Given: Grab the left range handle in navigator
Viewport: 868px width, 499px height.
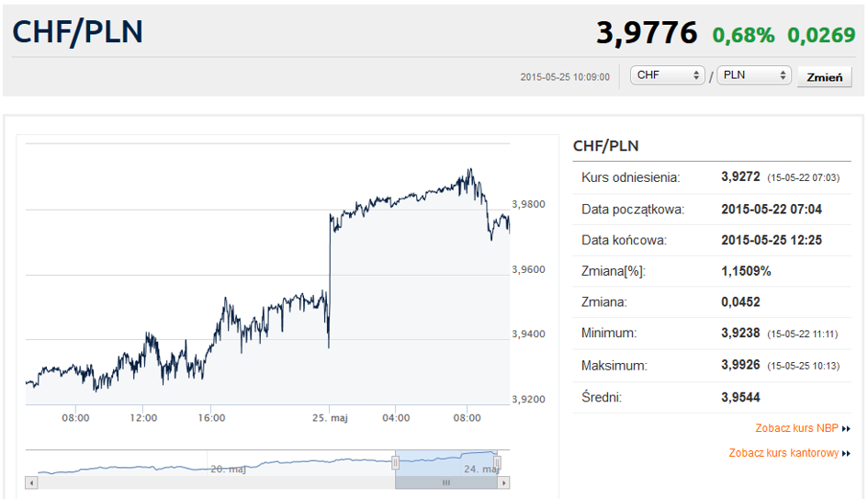Looking at the screenshot, I should (396, 463).
